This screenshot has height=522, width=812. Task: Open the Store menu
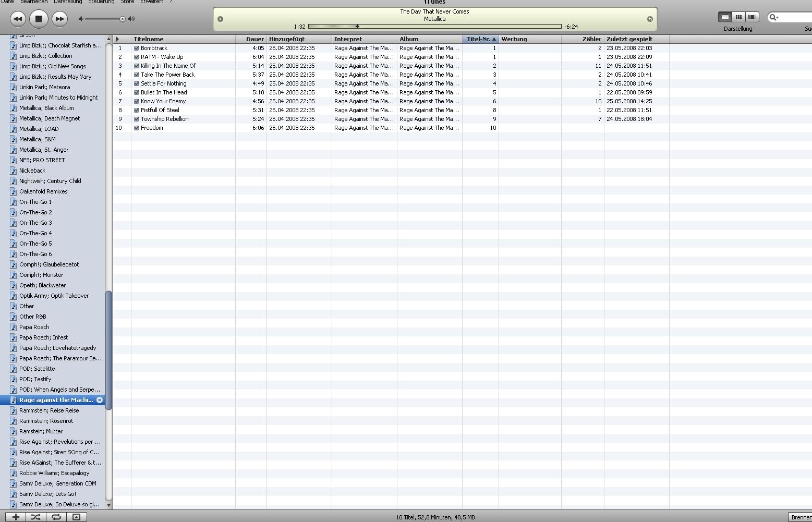127,2
